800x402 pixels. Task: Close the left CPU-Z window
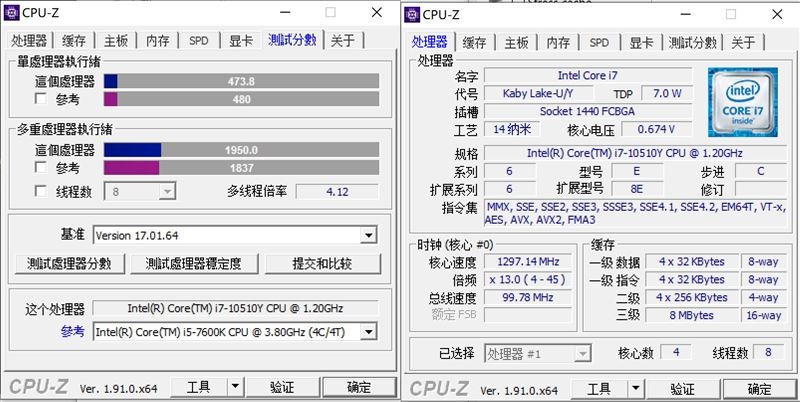(377, 12)
